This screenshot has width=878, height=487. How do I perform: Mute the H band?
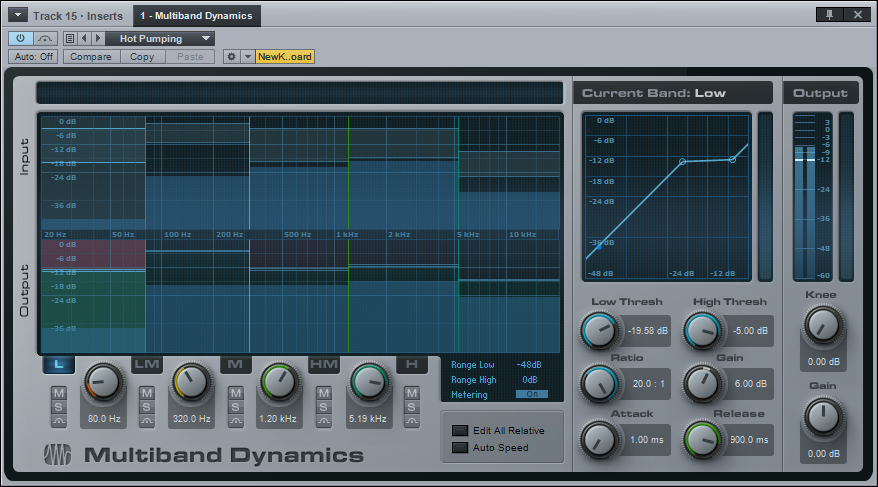click(412, 393)
